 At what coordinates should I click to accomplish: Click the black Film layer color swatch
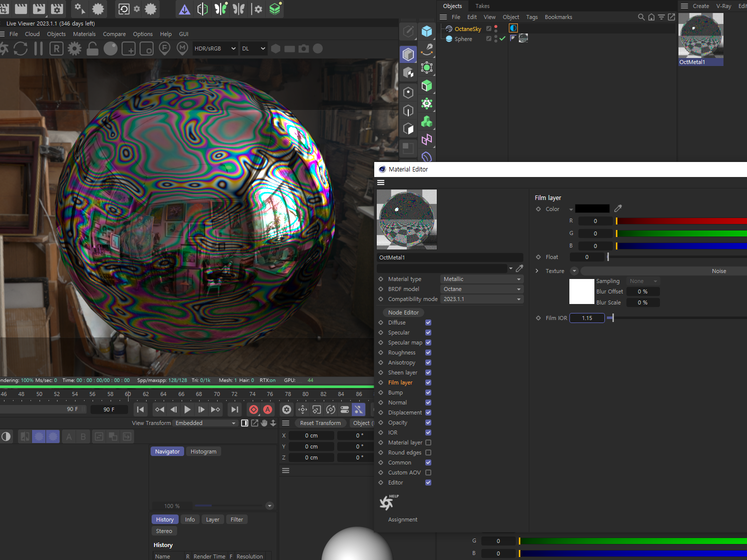tap(592, 208)
